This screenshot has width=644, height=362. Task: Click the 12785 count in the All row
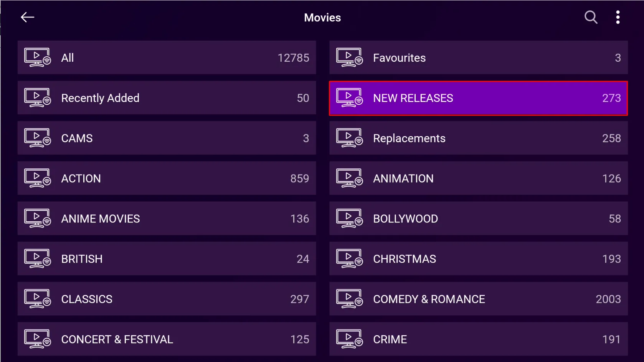point(293,58)
